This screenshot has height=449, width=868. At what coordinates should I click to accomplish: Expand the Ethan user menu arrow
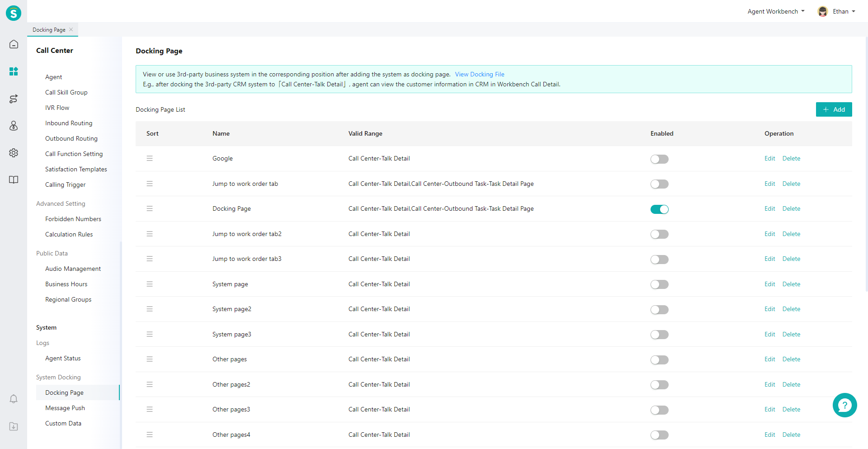(854, 11)
